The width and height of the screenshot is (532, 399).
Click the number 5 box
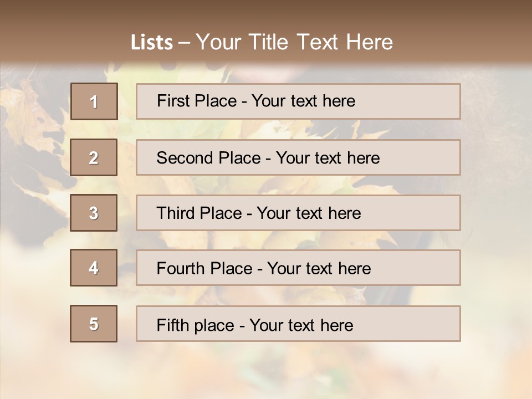coord(94,324)
